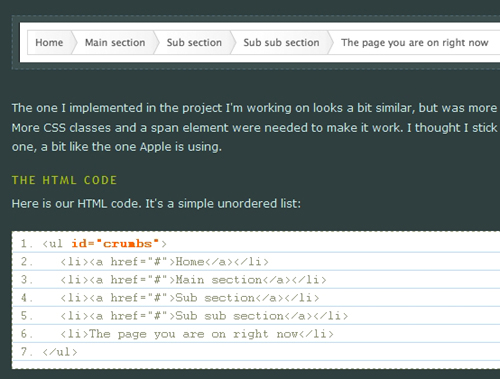Select code line 3 with Main section

pos(256,280)
